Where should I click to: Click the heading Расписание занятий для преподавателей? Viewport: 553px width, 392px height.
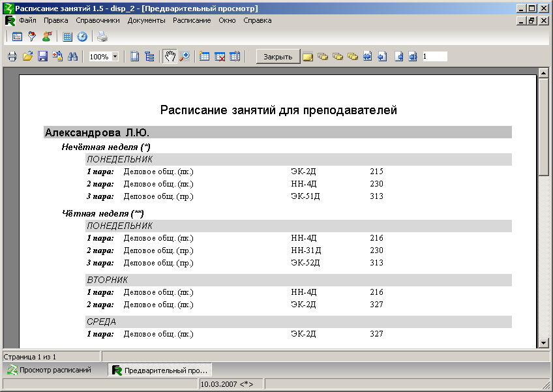pos(278,110)
